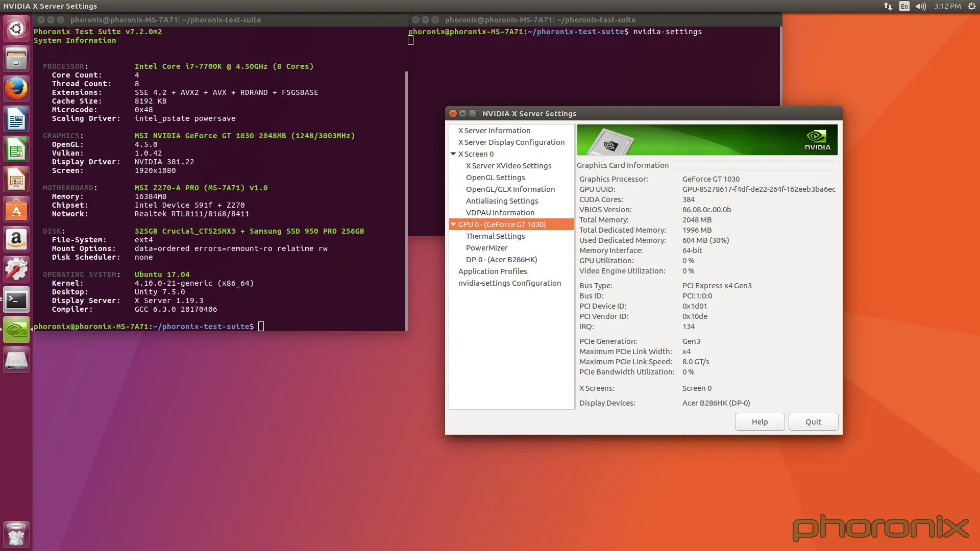This screenshot has width=980, height=551.
Task: Click the NVIDIA logo banner
Action: pyautogui.click(x=707, y=140)
